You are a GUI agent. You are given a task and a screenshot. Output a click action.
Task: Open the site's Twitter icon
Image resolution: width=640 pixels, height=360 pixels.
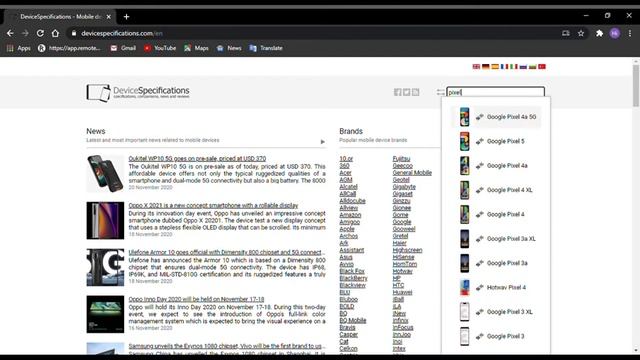click(407, 92)
